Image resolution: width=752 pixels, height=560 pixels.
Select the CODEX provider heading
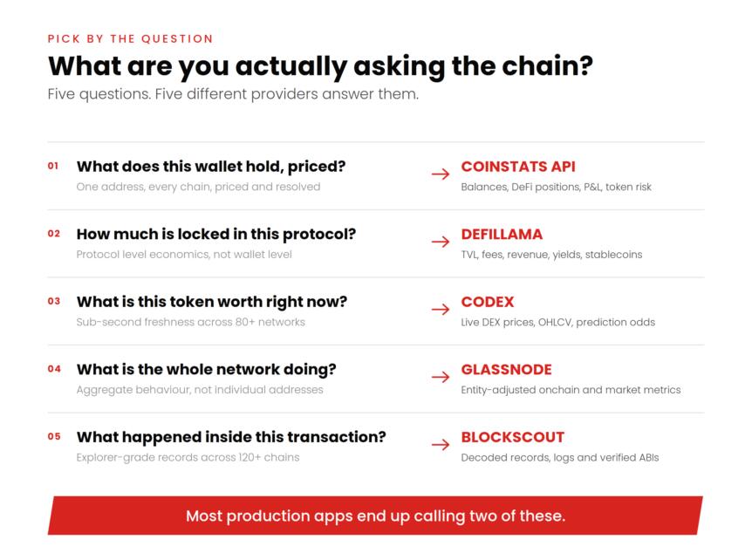(488, 302)
